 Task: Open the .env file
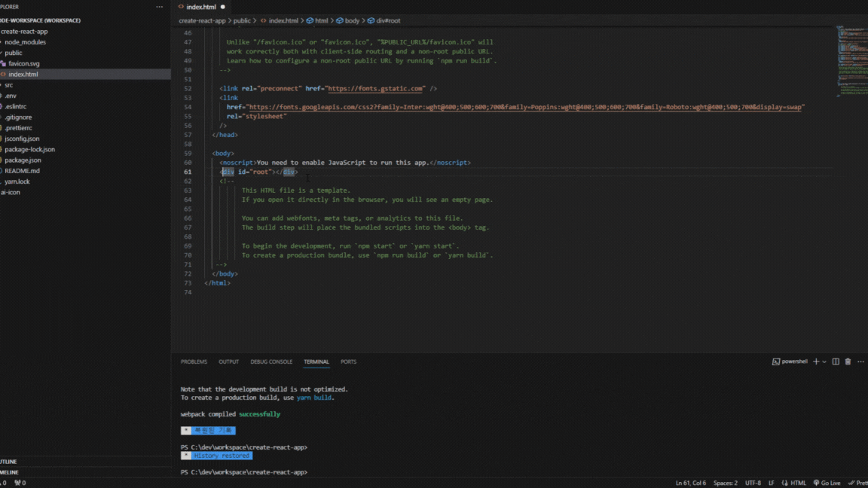pyautogui.click(x=11, y=96)
